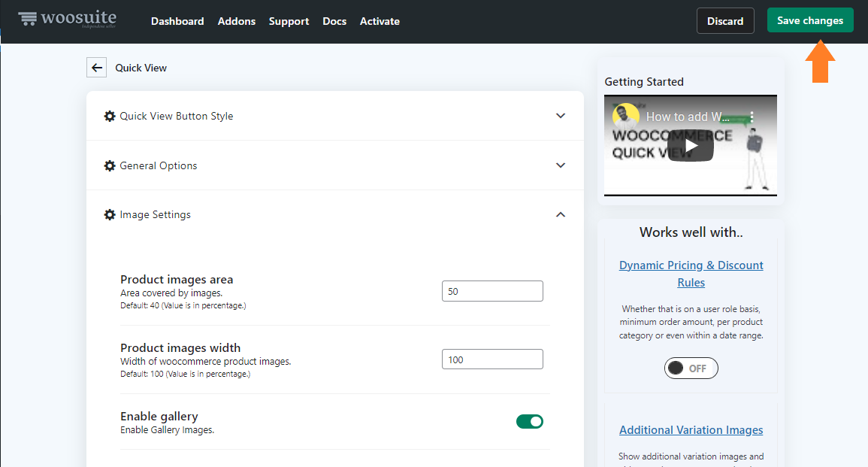Play the Getting Started video
Viewport: 868px width, 467px height.
(691, 146)
